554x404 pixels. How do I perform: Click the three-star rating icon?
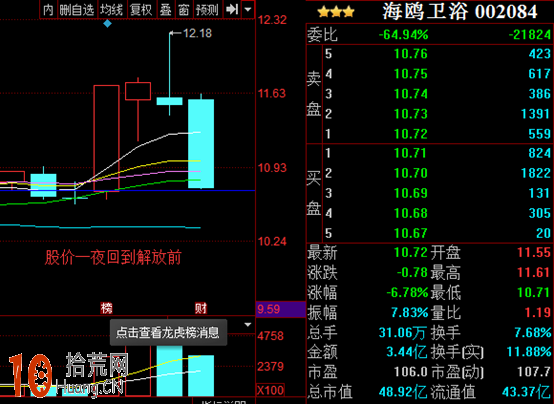coord(336,12)
